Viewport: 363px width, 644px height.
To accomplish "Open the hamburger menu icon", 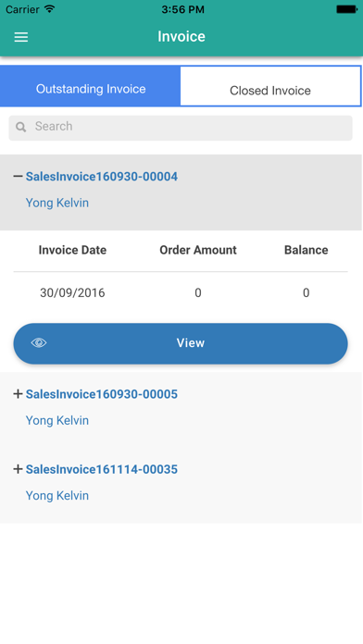I will coord(21,37).
